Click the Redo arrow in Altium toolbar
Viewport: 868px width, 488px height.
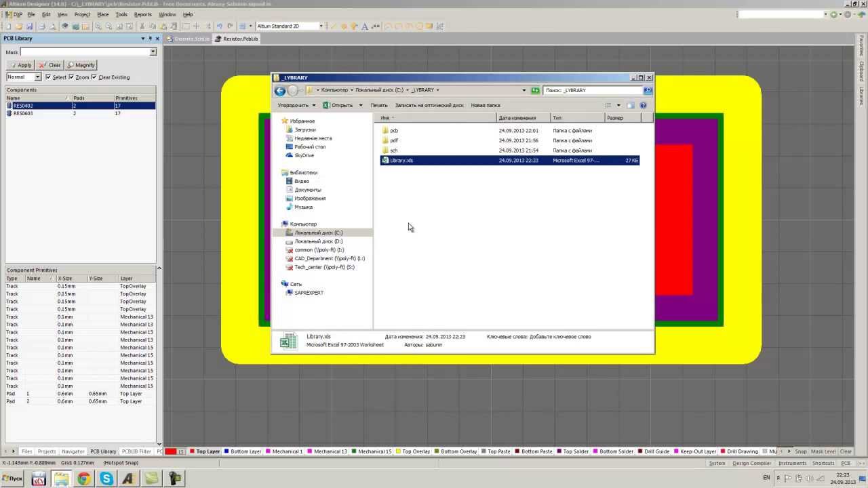[230, 26]
